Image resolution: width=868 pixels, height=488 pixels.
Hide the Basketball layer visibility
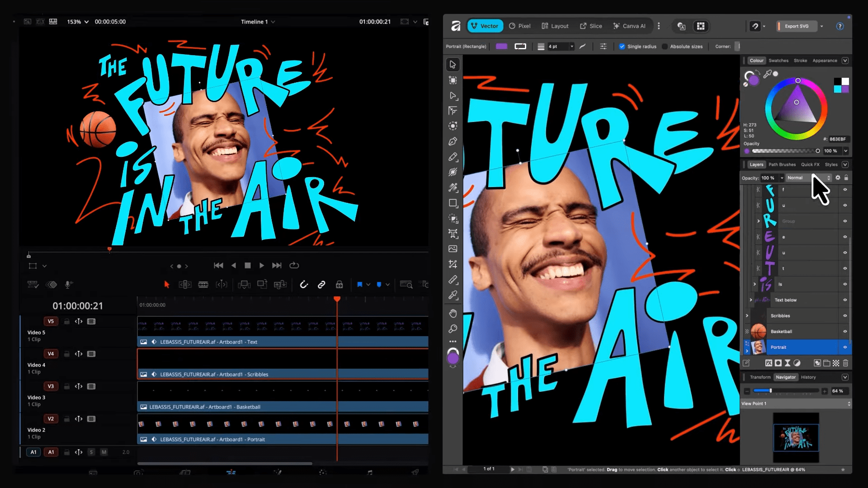(844, 332)
